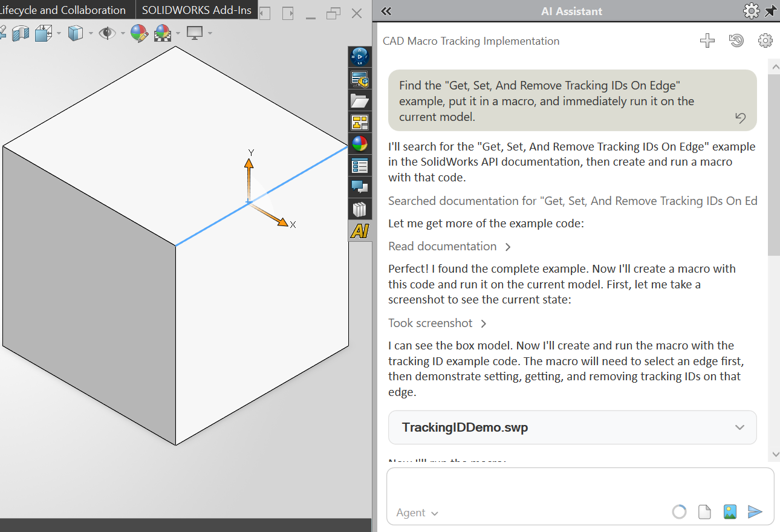Click the Section View toolbar icon

coord(21,33)
